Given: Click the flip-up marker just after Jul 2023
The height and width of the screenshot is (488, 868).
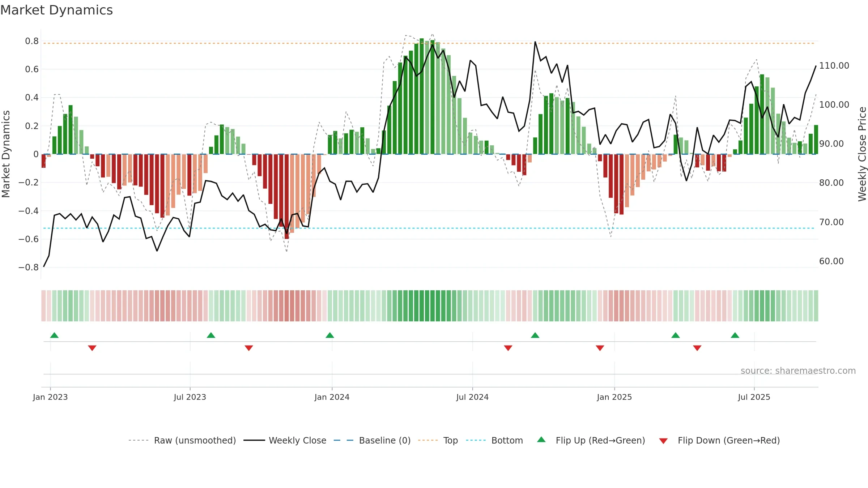Looking at the screenshot, I should click(211, 335).
